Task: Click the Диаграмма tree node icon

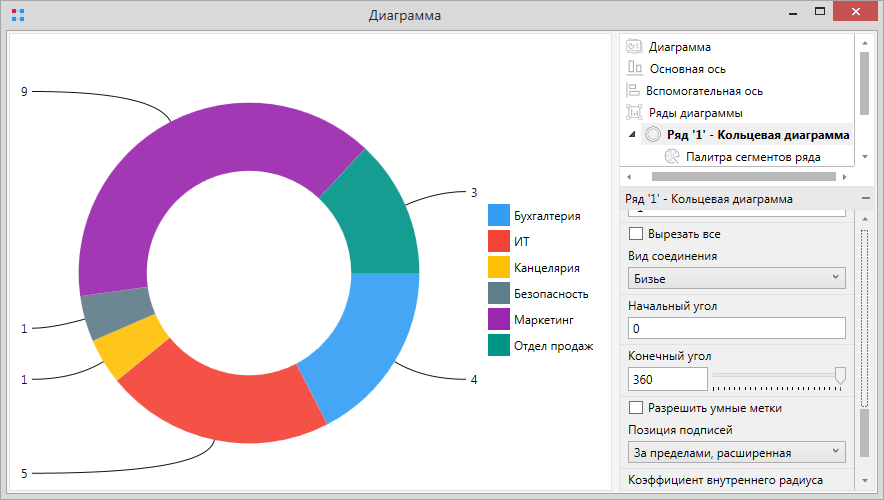Action: (x=634, y=47)
